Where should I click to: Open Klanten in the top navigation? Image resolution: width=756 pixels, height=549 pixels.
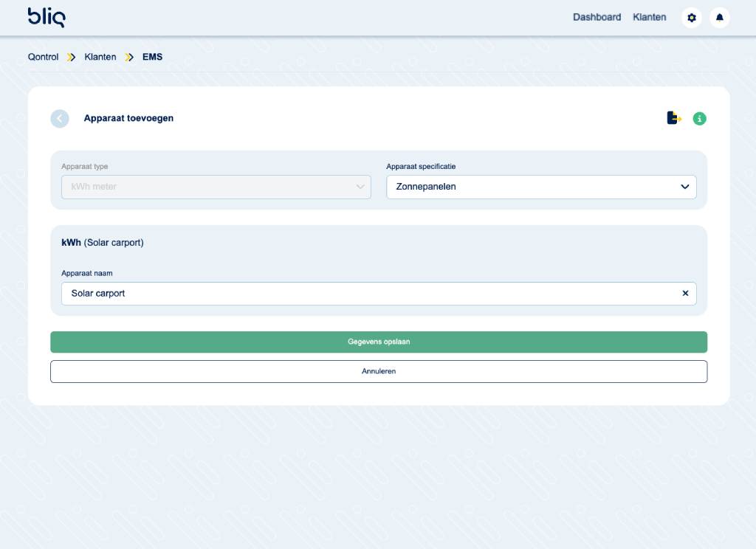click(649, 17)
